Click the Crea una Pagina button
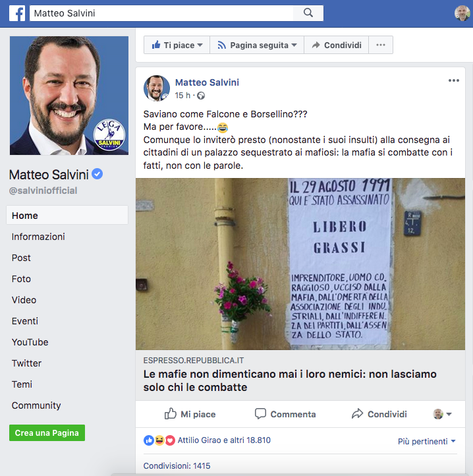 click(47, 433)
